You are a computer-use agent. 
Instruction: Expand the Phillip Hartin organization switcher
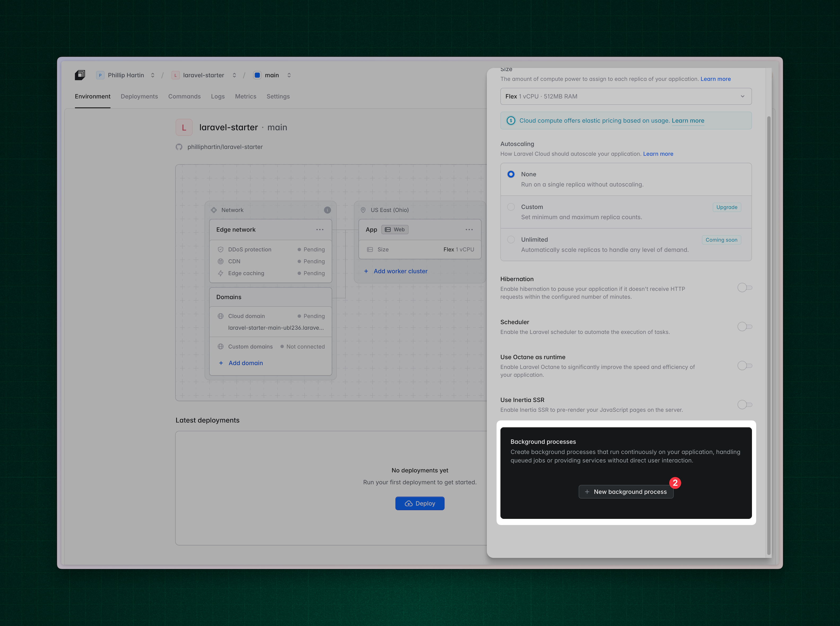point(152,75)
